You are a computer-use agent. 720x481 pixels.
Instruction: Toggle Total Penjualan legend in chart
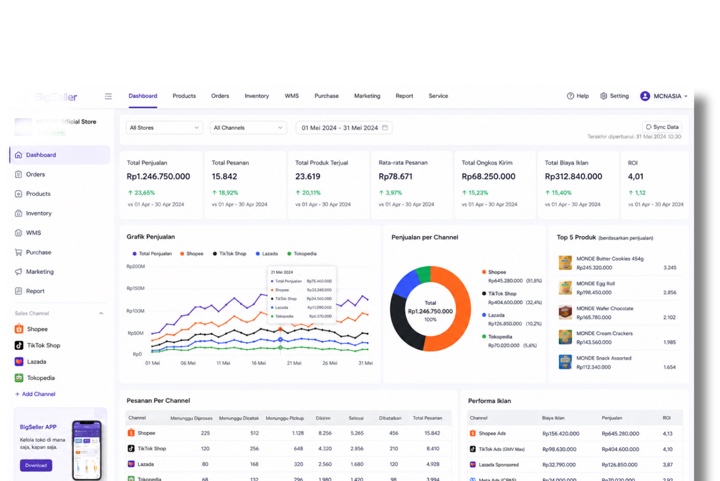(152, 253)
